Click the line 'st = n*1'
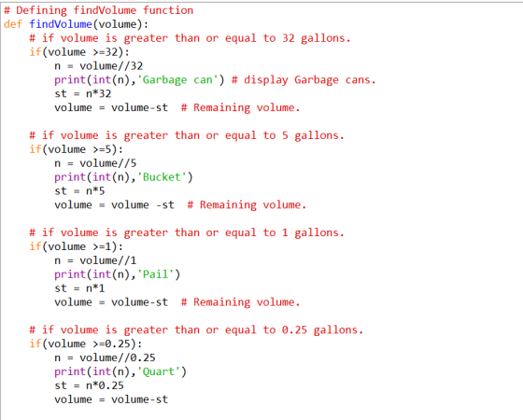The image size is (523, 420). [x=79, y=288]
